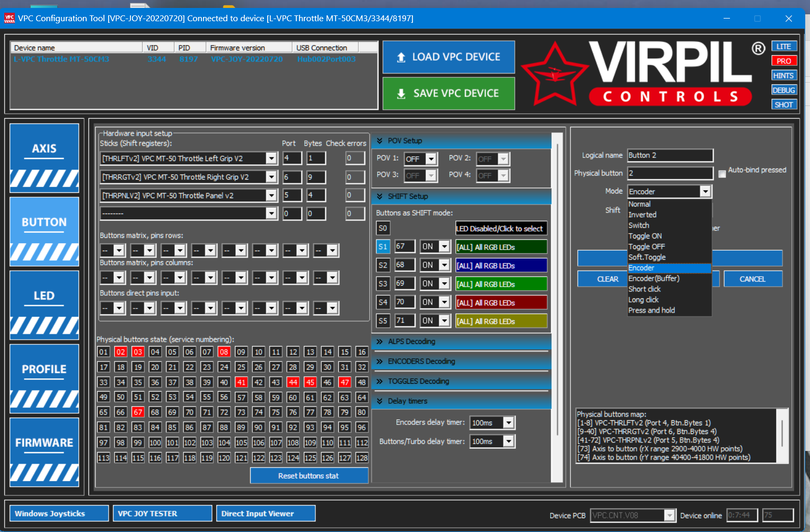The width and height of the screenshot is (810, 532).
Task: Click LOAD VPC DEVICE button
Action: coord(448,57)
